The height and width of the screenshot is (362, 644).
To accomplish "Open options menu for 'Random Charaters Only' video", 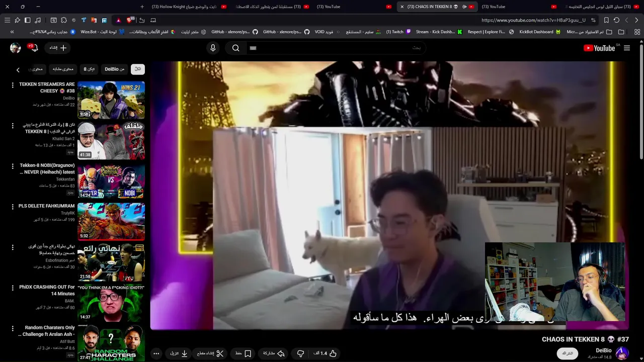I will pyautogui.click(x=13, y=328).
